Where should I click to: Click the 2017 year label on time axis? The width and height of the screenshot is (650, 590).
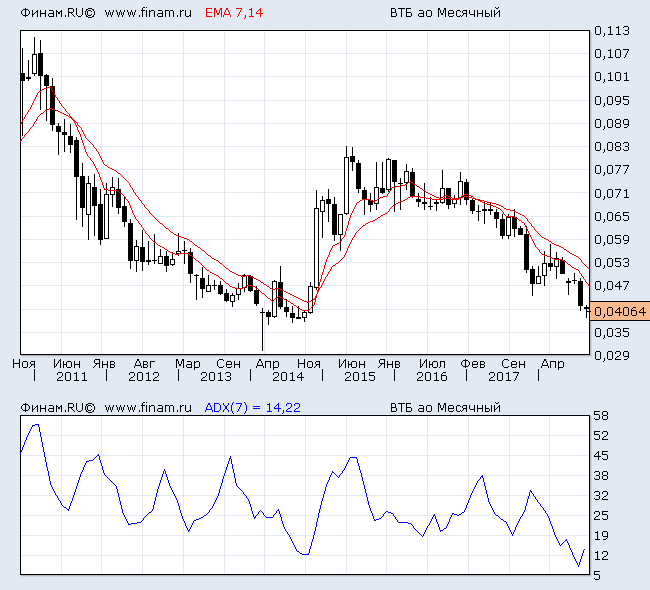(503, 376)
